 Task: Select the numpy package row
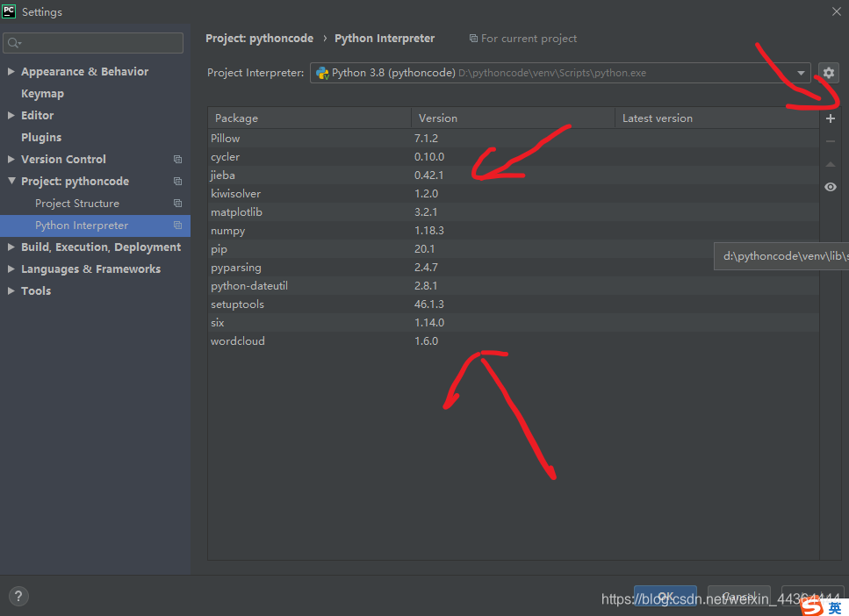click(x=514, y=230)
